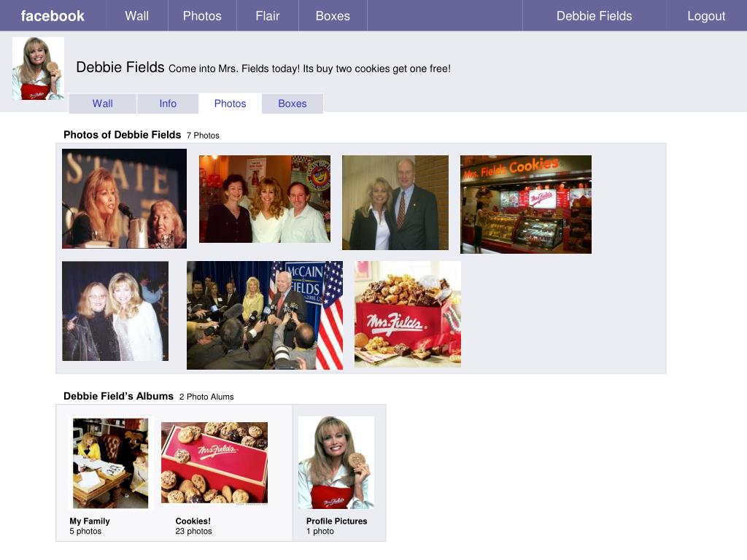Switch to the Boxes profile tab
The image size is (747, 560).
coord(293,104)
